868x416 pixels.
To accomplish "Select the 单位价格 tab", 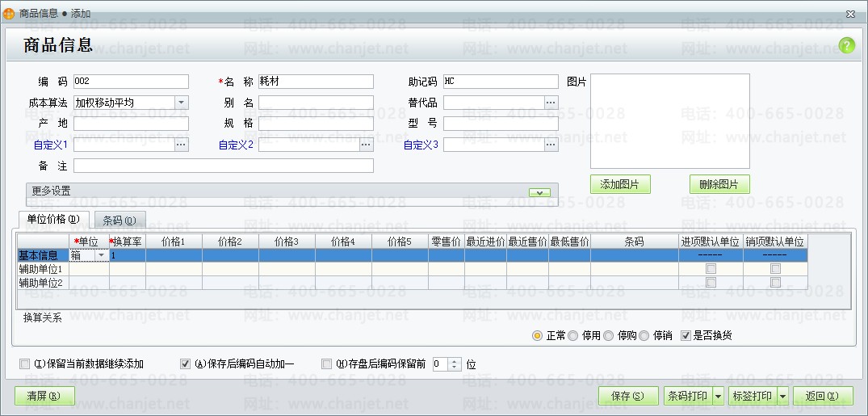I will tap(54, 219).
